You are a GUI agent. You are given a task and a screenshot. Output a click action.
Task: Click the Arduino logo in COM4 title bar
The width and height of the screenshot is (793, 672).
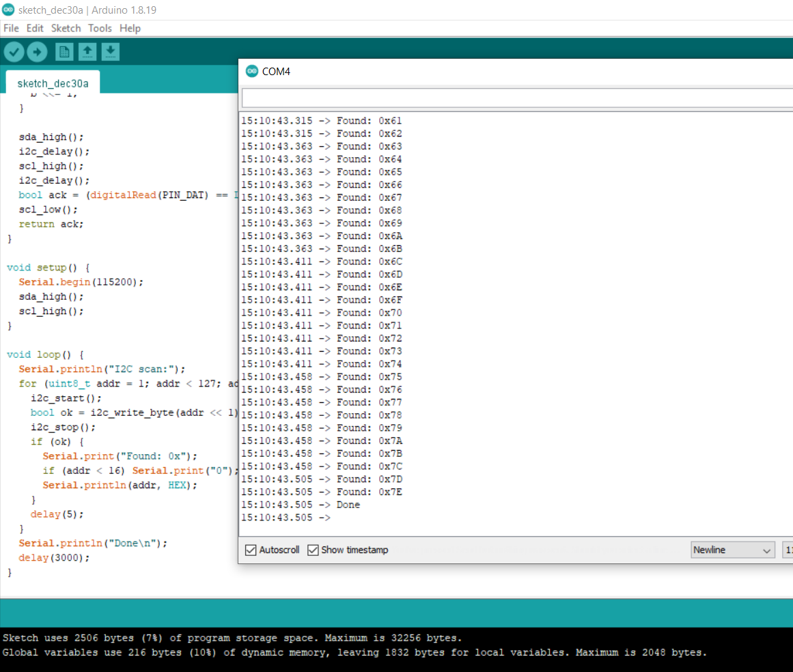(252, 71)
